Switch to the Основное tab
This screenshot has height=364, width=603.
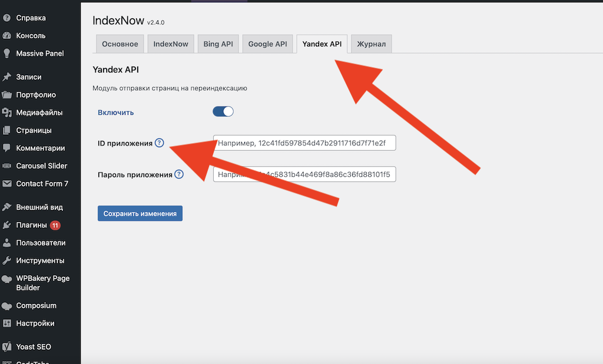(x=120, y=44)
